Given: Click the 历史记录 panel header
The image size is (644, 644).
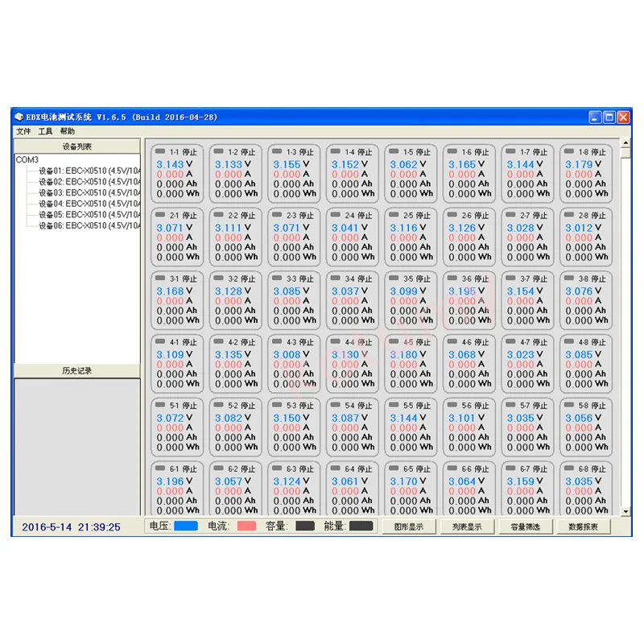Looking at the screenshot, I should [x=77, y=370].
